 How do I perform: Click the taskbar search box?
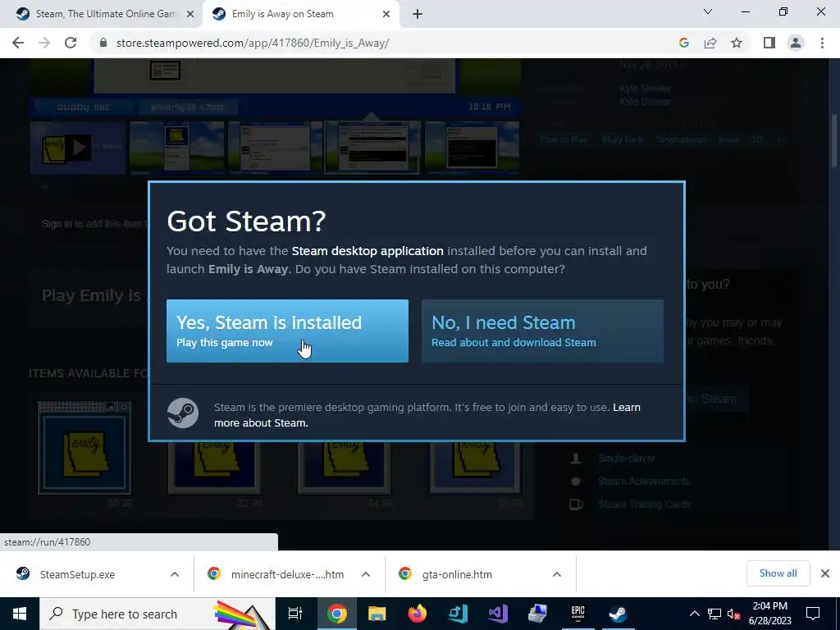tap(157, 614)
